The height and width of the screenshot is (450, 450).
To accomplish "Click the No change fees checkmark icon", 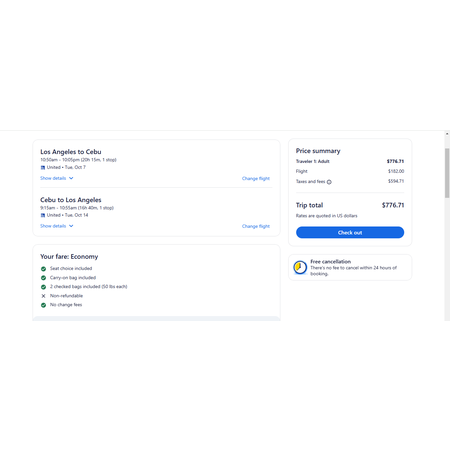I will [43, 305].
